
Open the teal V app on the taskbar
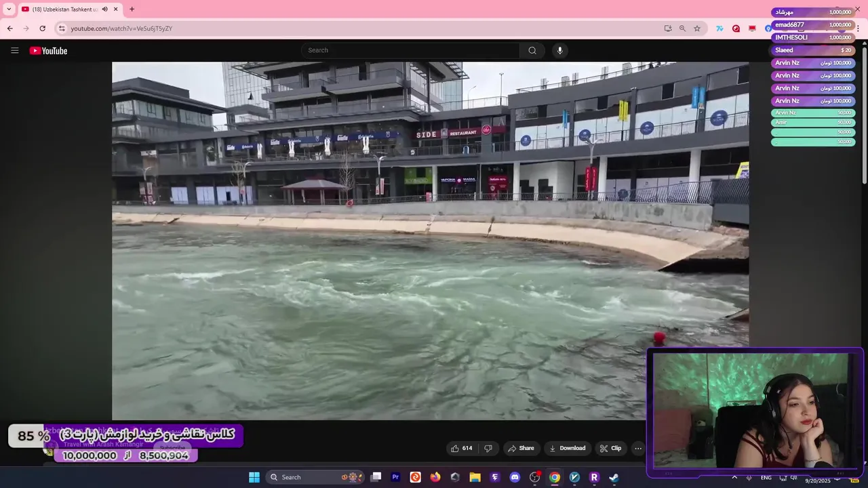click(x=574, y=477)
